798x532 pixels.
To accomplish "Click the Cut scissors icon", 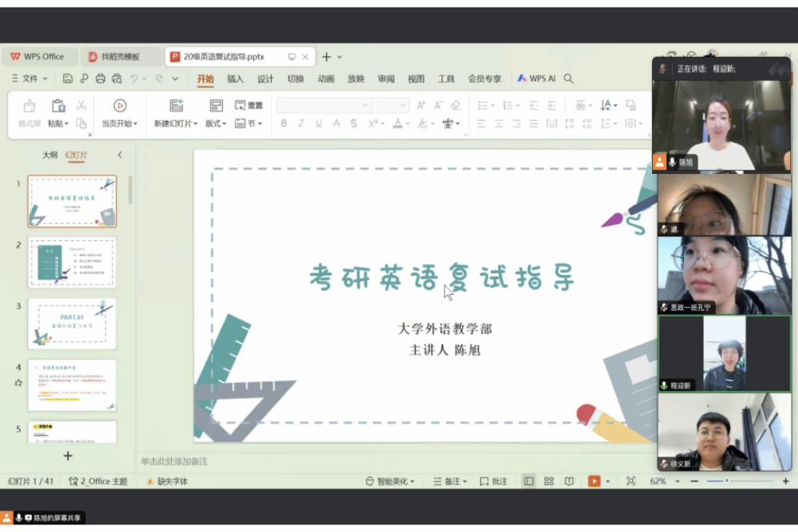I will pos(81,106).
